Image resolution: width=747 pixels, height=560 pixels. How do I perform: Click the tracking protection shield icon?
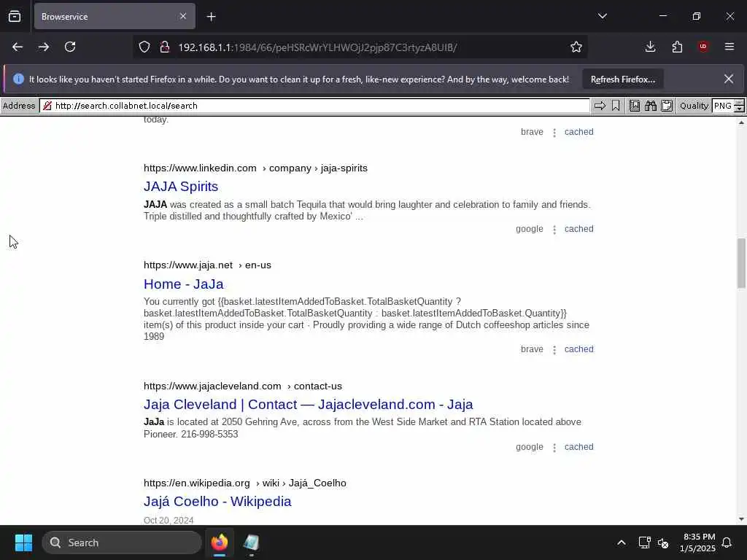pos(144,47)
